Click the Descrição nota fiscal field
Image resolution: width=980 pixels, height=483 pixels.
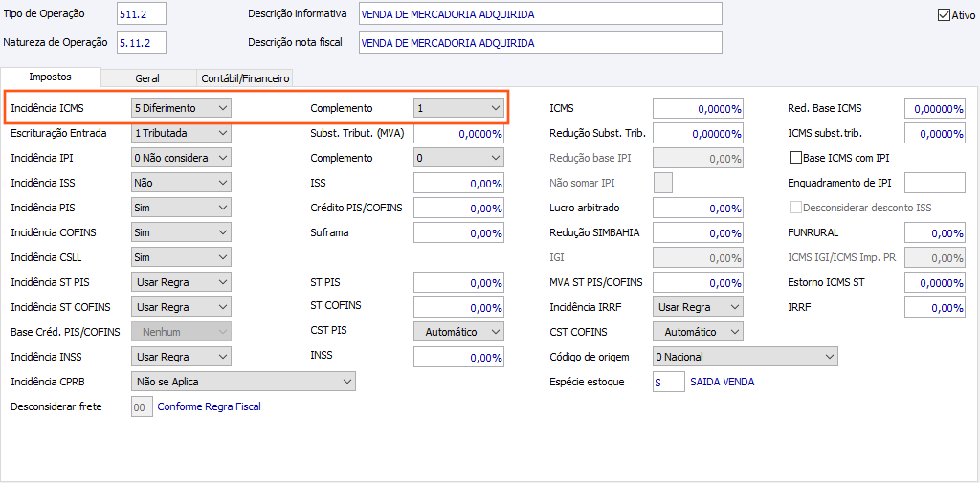click(x=540, y=43)
